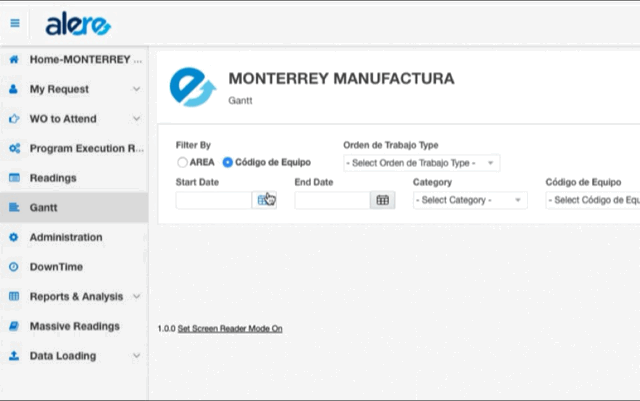The height and width of the screenshot is (401, 640).
Task: Open the Administration menu item
Action: tap(74, 237)
